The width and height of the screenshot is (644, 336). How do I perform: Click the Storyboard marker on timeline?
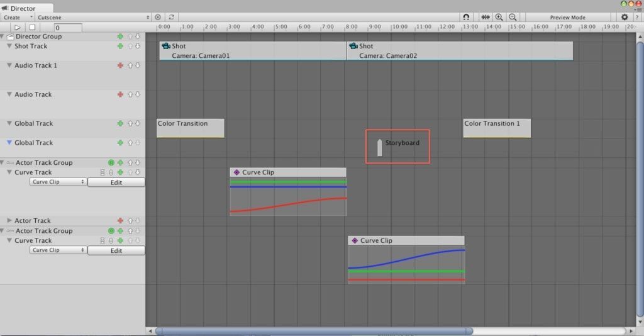coord(379,148)
